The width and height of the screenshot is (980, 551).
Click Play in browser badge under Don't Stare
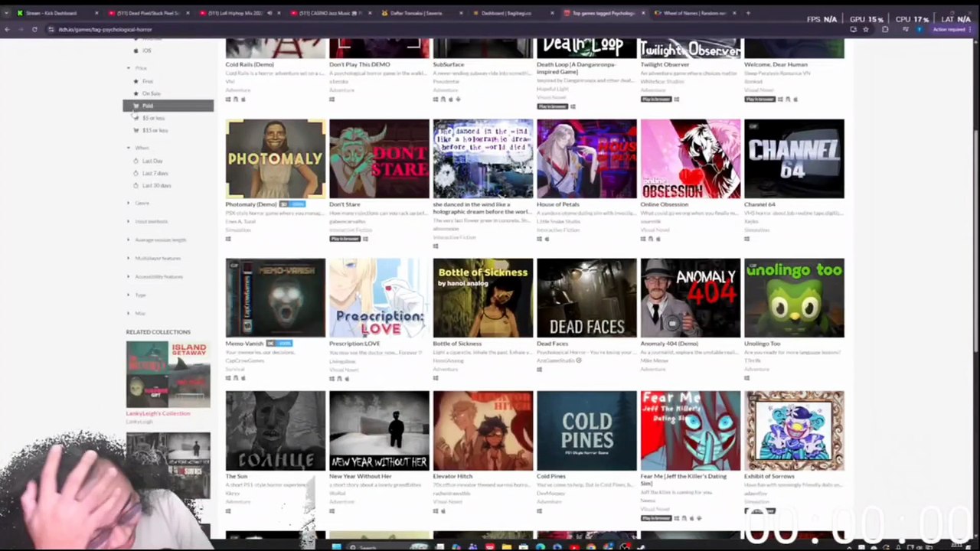[345, 239]
